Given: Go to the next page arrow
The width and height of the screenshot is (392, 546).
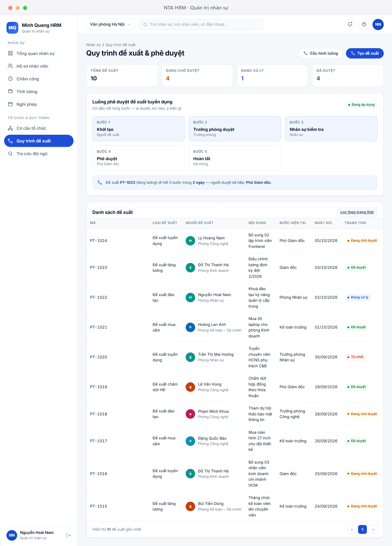Looking at the screenshot, I should (373, 529).
